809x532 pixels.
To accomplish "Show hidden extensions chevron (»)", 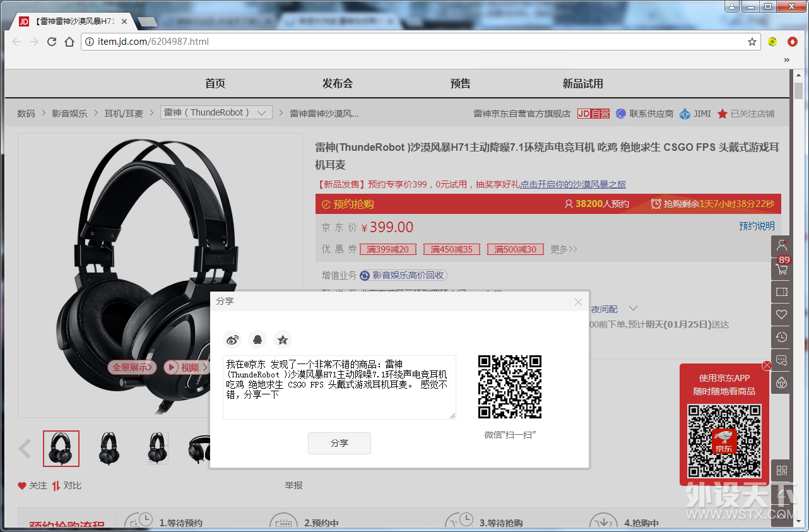I will point(787,60).
